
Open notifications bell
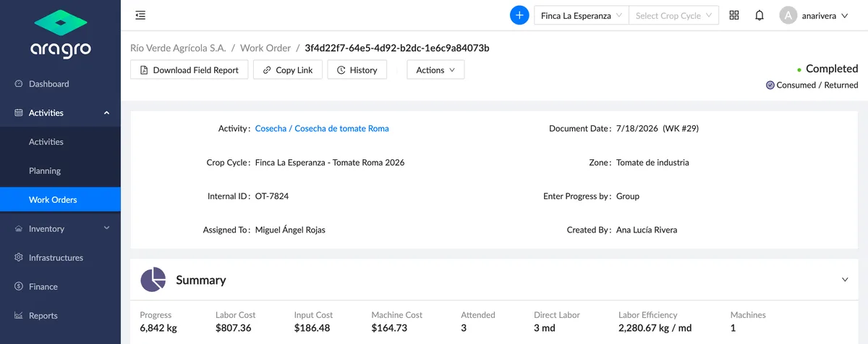[x=759, y=15]
